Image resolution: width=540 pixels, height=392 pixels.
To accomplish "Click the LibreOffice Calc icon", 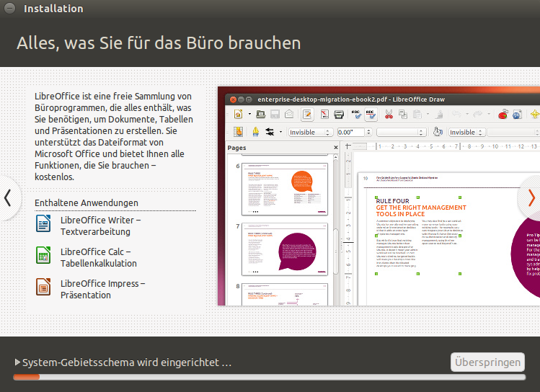I will pyautogui.click(x=43, y=255).
